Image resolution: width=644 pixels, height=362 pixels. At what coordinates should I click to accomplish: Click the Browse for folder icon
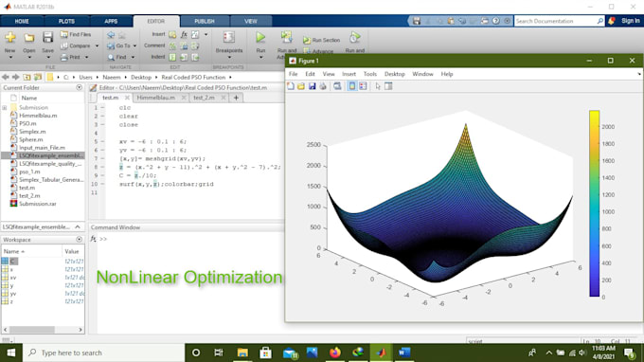pos(38,78)
